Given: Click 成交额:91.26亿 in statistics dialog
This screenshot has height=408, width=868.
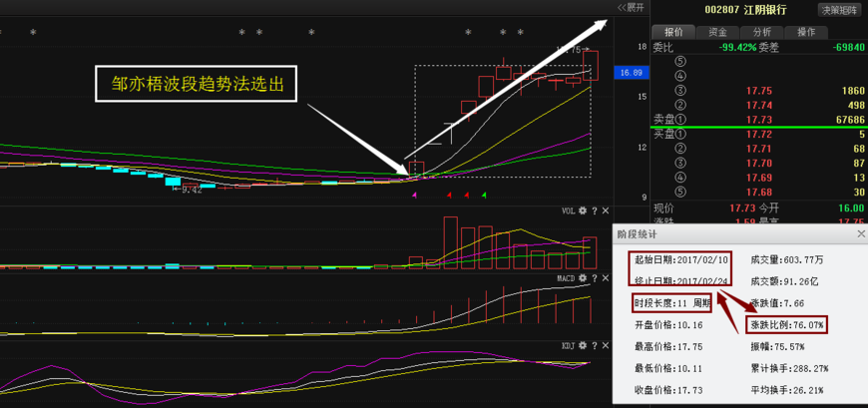Looking at the screenshot, I should (784, 281).
